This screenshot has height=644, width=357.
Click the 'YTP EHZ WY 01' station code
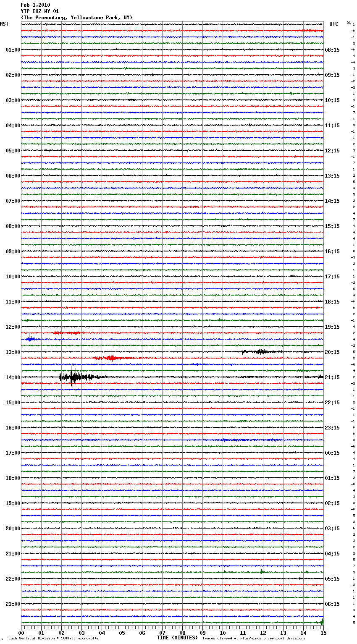click(40, 11)
